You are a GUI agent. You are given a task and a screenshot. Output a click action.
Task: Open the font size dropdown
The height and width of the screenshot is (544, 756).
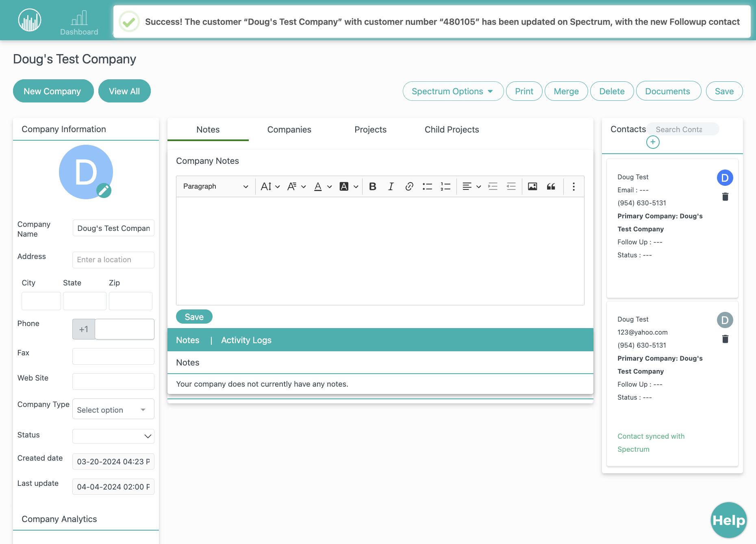coord(270,186)
